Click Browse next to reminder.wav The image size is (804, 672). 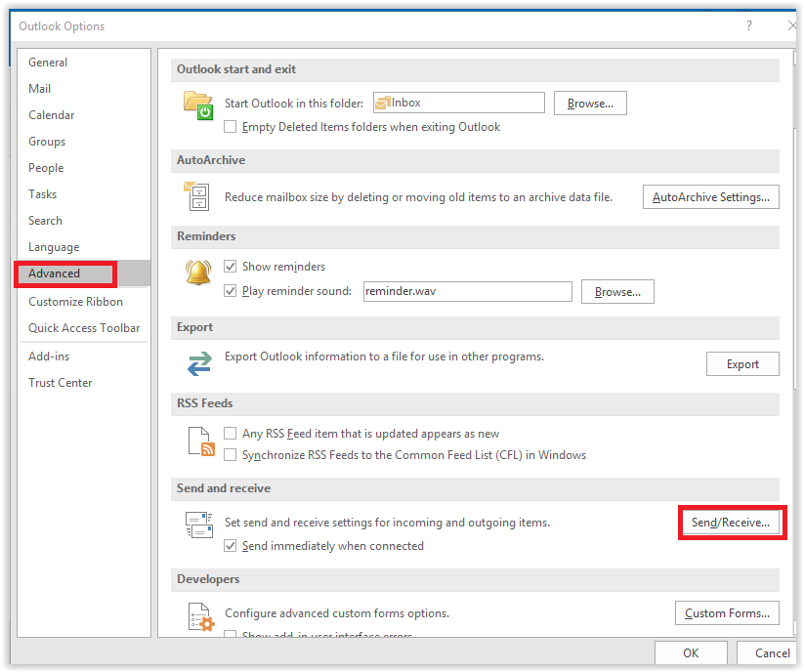pyautogui.click(x=617, y=292)
